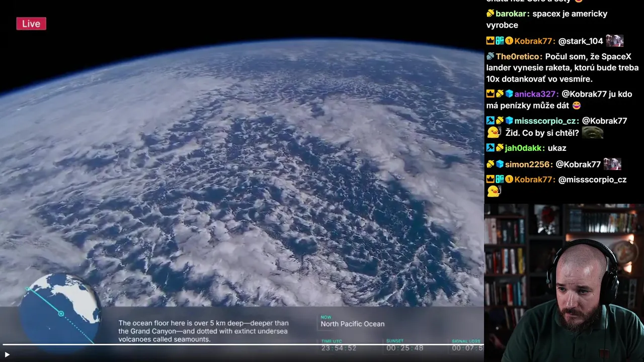
Task: Click the yellow badge beside simon2256
Action: tap(490, 164)
